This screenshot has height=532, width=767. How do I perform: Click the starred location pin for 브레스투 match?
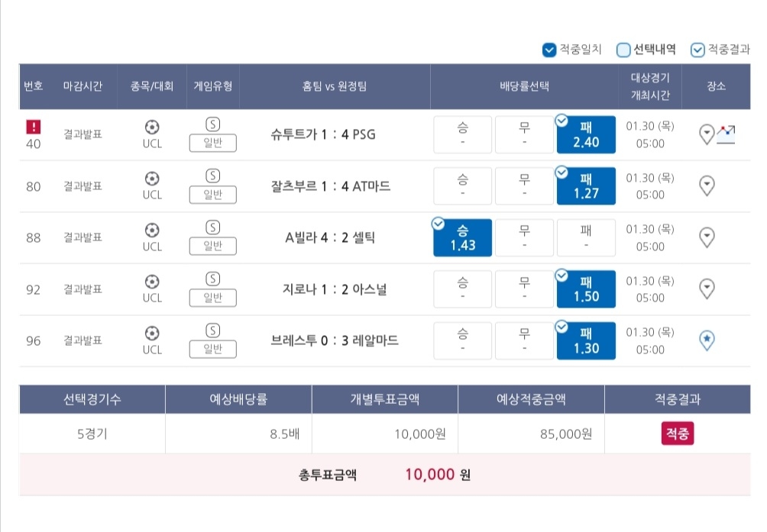pyautogui.click(x=707, y=340)
